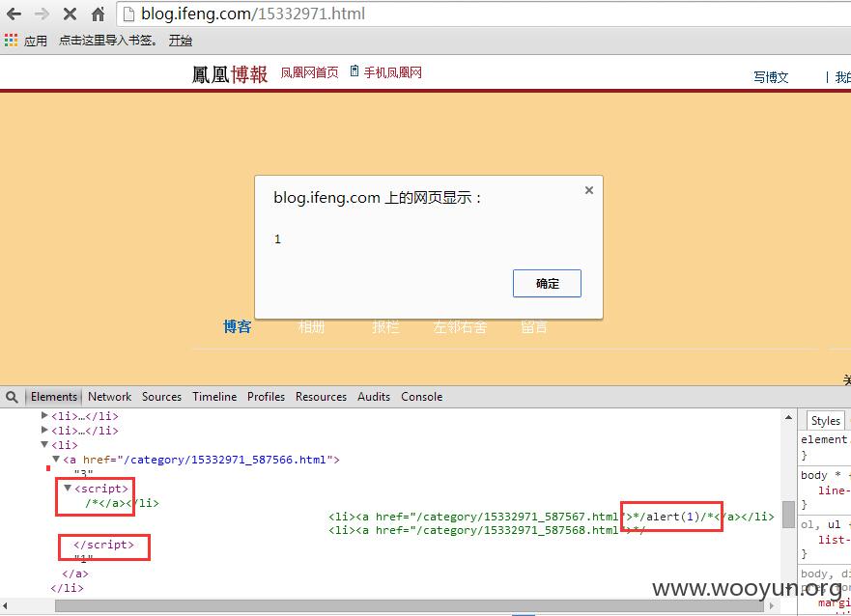The image size is (851, 616).
Task: Click the DevTools magnifier inspect icon
Action: click(x=12, y=397)
